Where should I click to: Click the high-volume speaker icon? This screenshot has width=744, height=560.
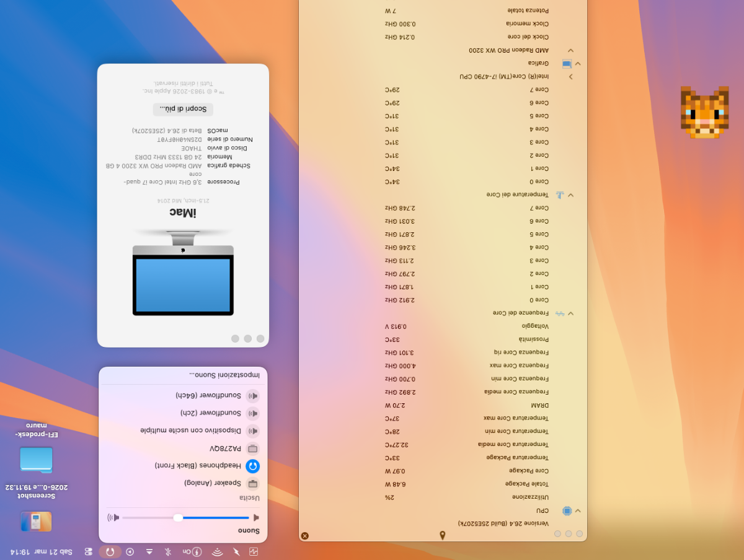113,517
